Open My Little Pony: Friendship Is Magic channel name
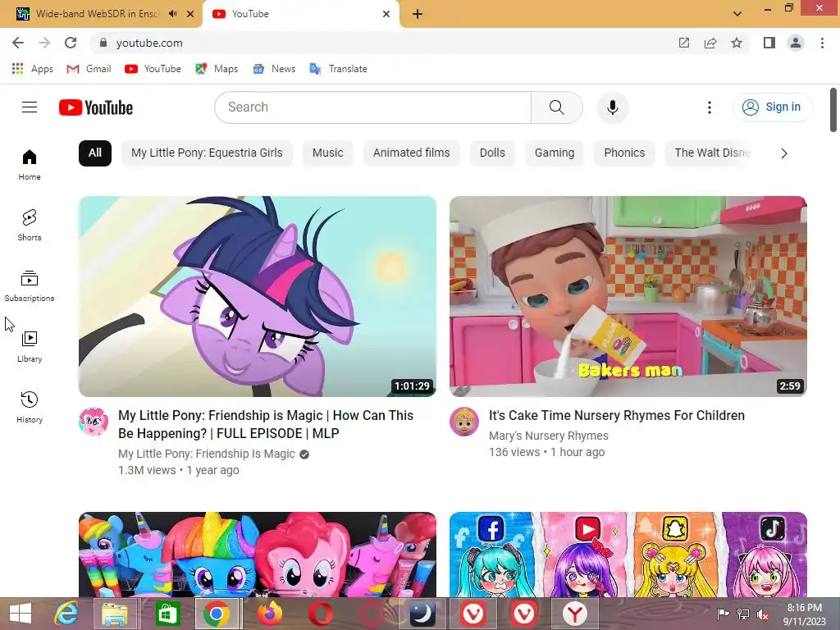This screenshot has height=630, width=840. coord(206,454)
